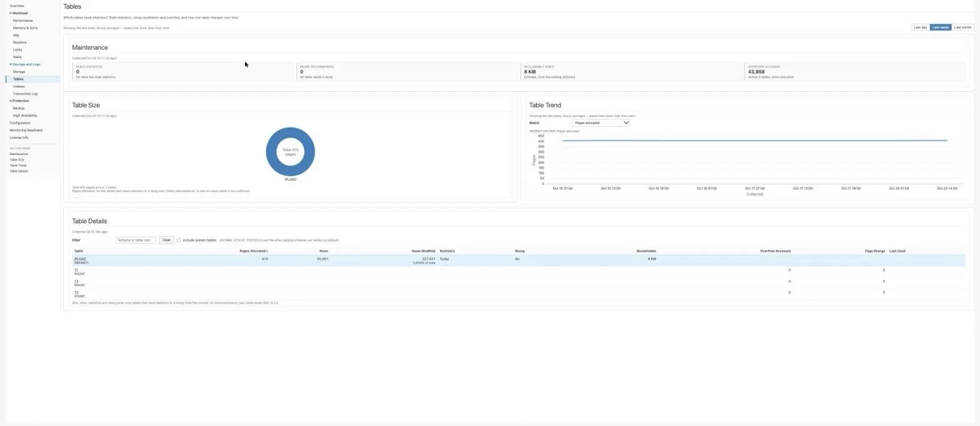Sort by Last Used column header
The image size is (980, 426).
897,251
